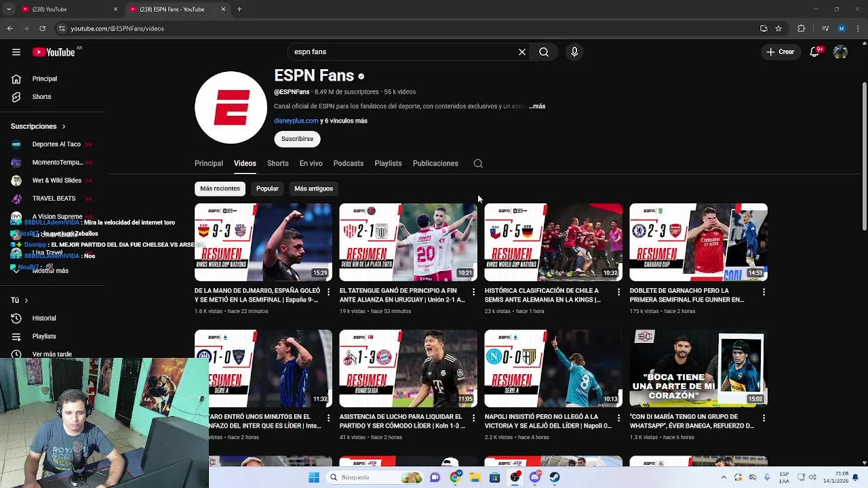Open the disneyplus.com link

pos(296,121)
